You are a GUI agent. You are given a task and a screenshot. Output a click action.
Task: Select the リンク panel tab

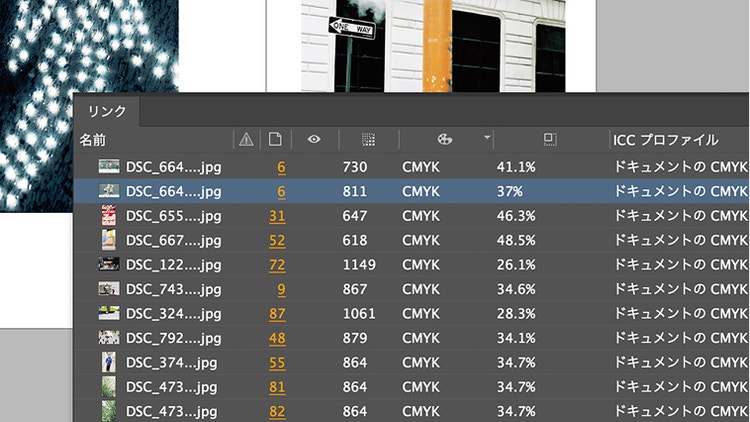107,111
